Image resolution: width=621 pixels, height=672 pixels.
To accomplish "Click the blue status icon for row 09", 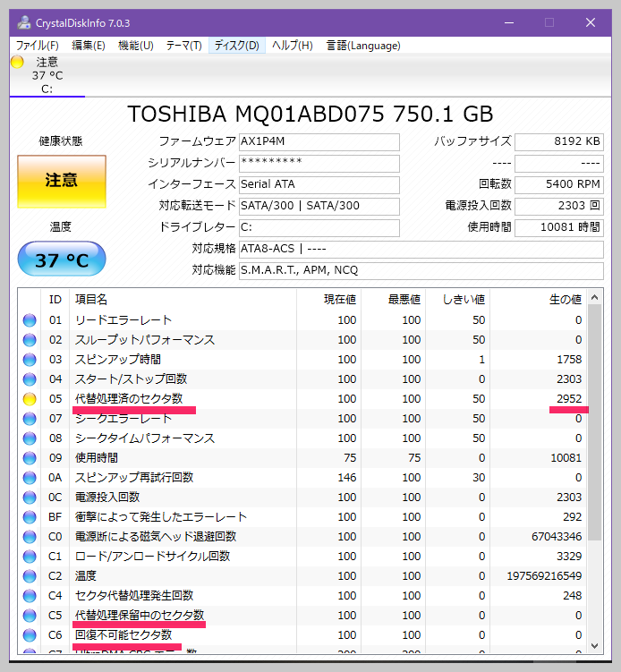I will tap(30, 458).
